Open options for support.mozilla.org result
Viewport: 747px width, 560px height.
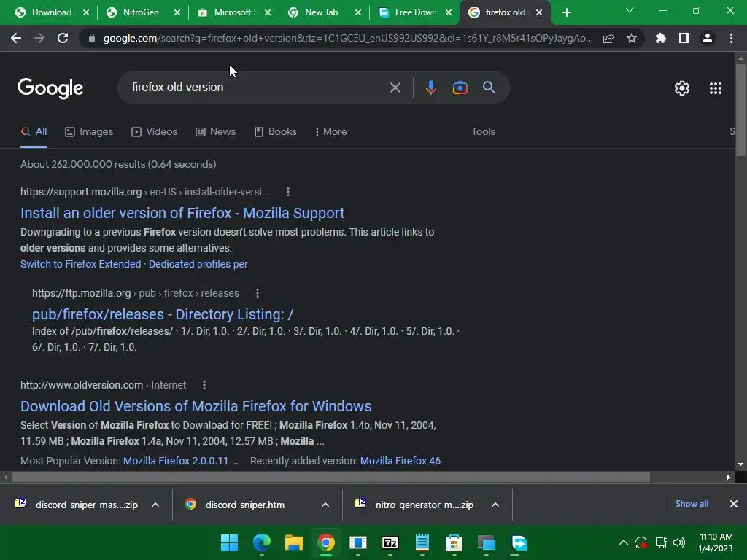point(287,192)
